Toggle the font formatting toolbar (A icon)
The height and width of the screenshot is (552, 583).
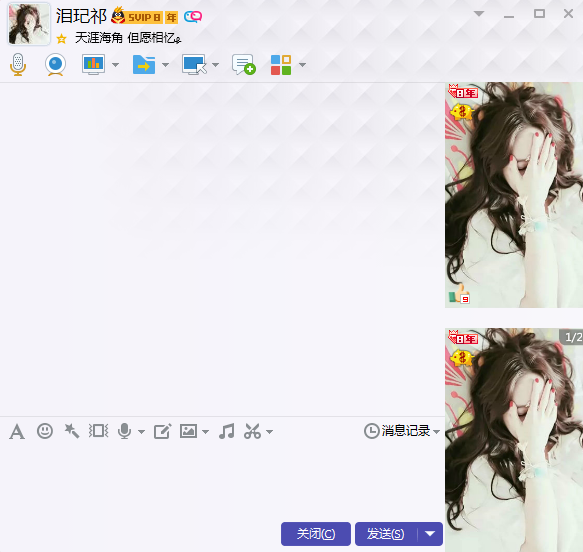17,432
